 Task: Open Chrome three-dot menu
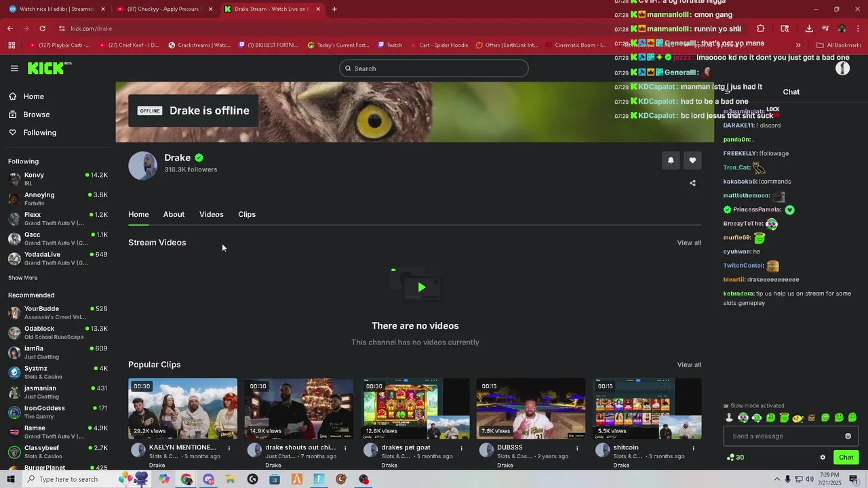pos(858,28)
